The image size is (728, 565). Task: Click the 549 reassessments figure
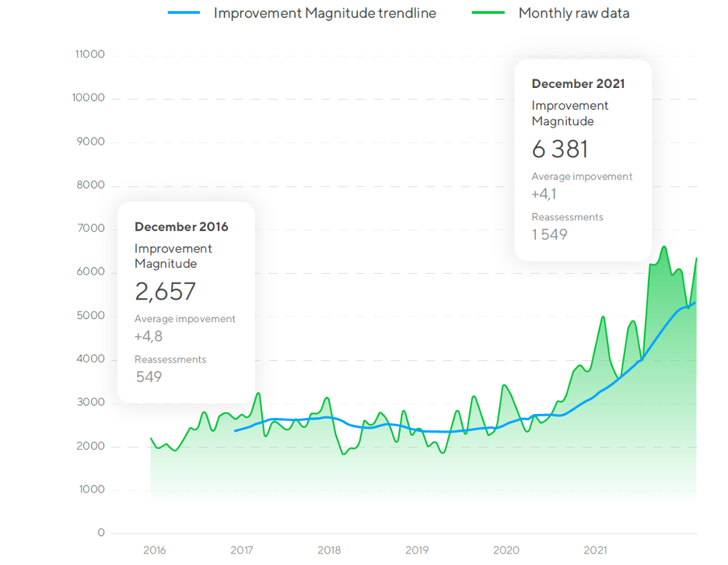pyautogui.click(x=149, y=377)
